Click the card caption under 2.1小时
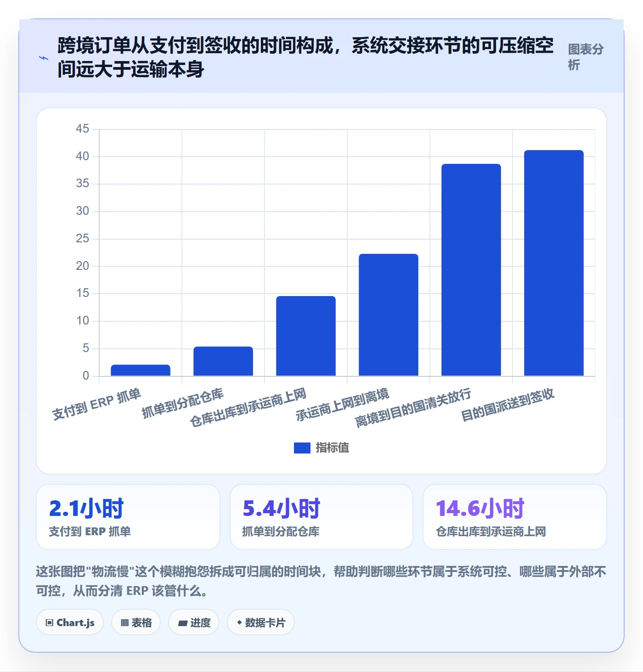The image size is (643, 672). (90, 532)
